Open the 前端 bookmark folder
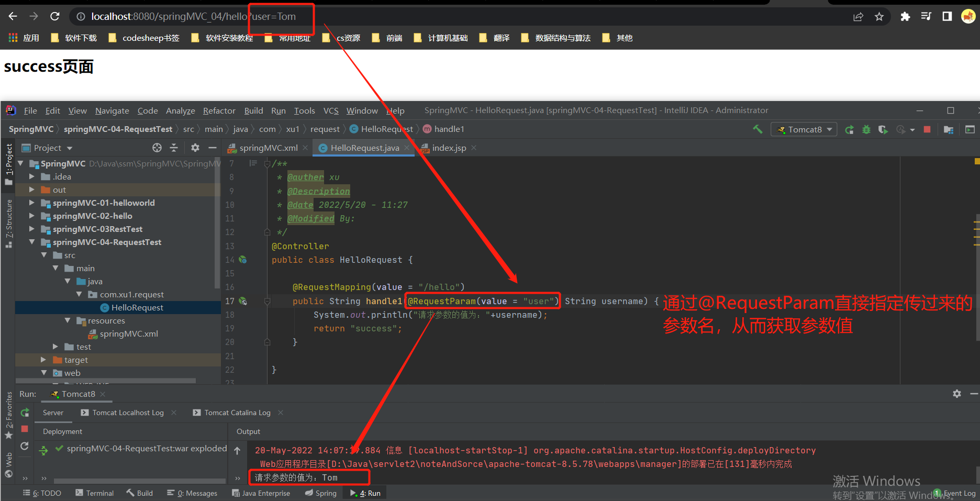The width and height of the screenshot is (980, 501). point(387,38)
